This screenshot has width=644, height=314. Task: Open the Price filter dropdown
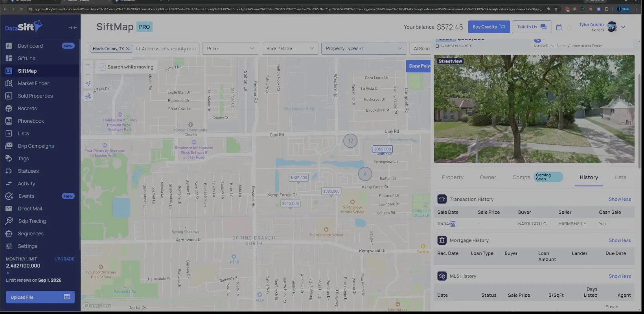(230, 48)
